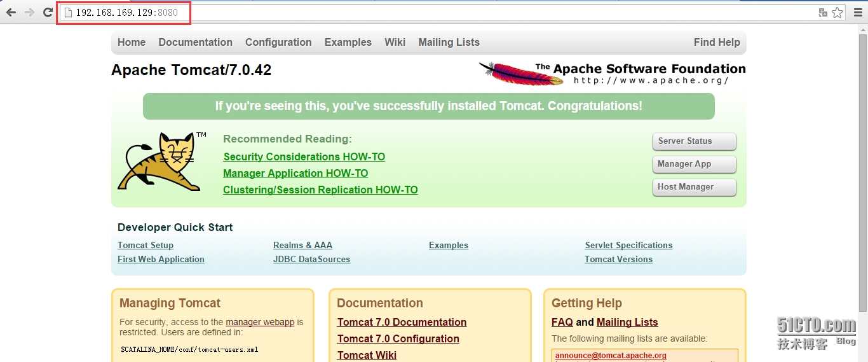Open Mailing Lists link under Getting Help

[x=627, y=322]
